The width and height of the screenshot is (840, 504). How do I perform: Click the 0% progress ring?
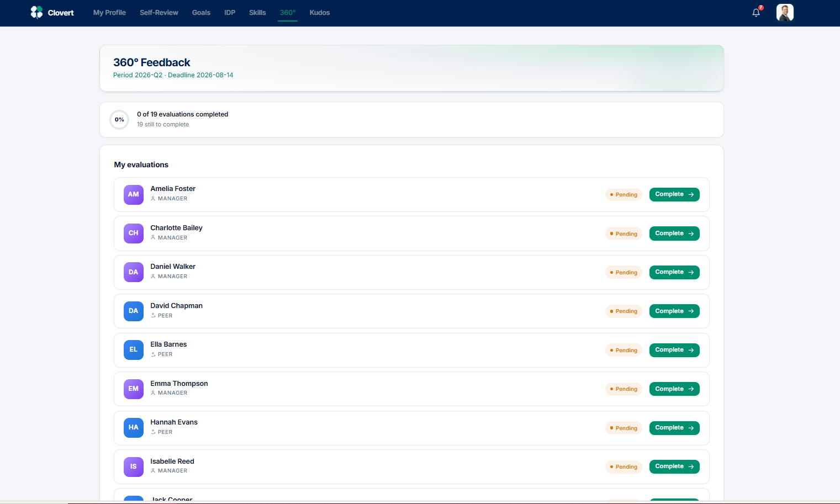point(119,120)
